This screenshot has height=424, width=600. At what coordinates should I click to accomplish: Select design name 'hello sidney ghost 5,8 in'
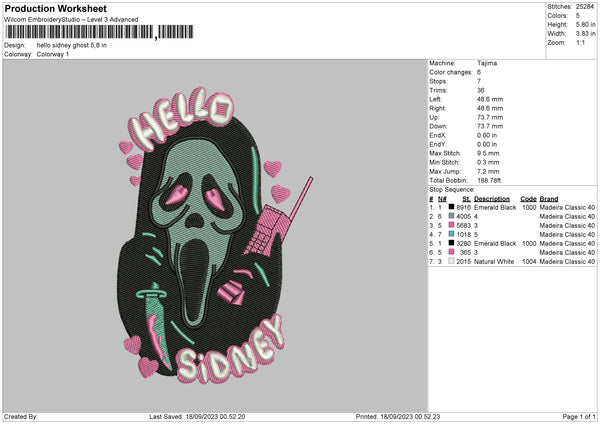coord(72,45)
